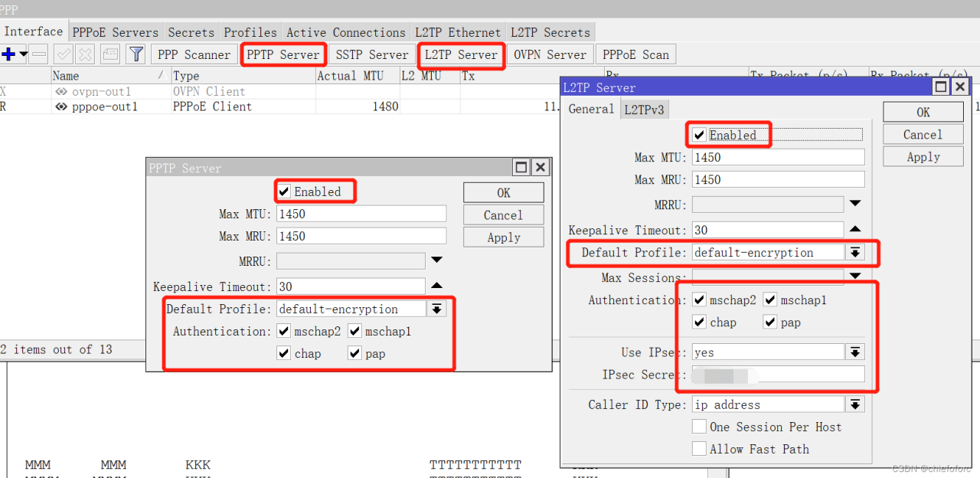This screenshot has width=980, height=478.
Task: Toggle mschap2 in PPTP Server authentication
Action: (x=285, y=331)
